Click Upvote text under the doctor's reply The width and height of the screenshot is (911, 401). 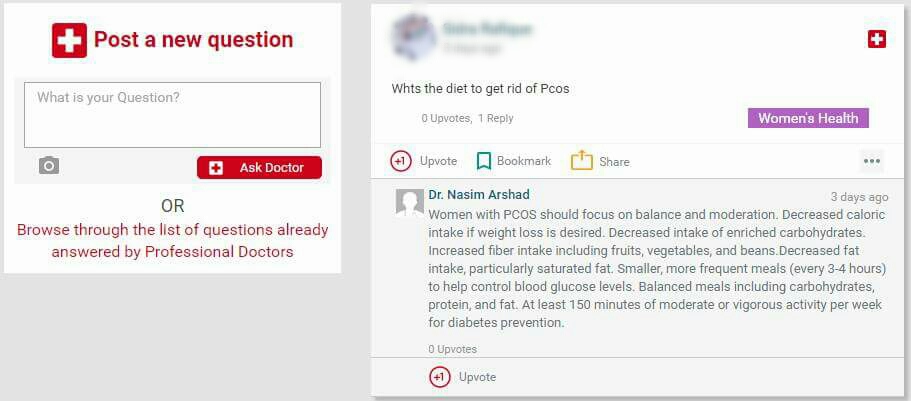(x=478, y=377)
